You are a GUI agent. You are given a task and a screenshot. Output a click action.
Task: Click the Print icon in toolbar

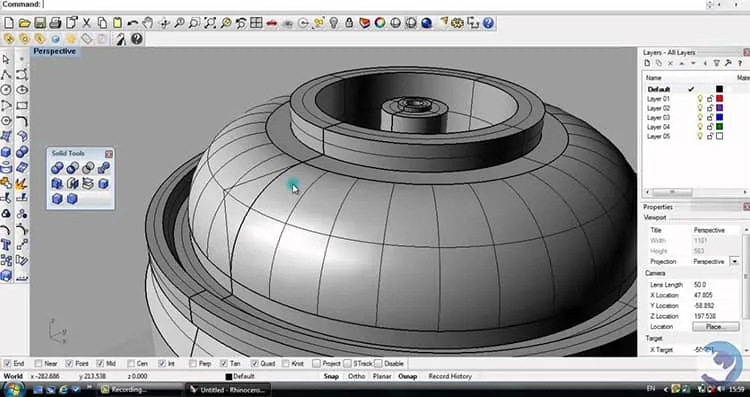[x=55, y=23]
